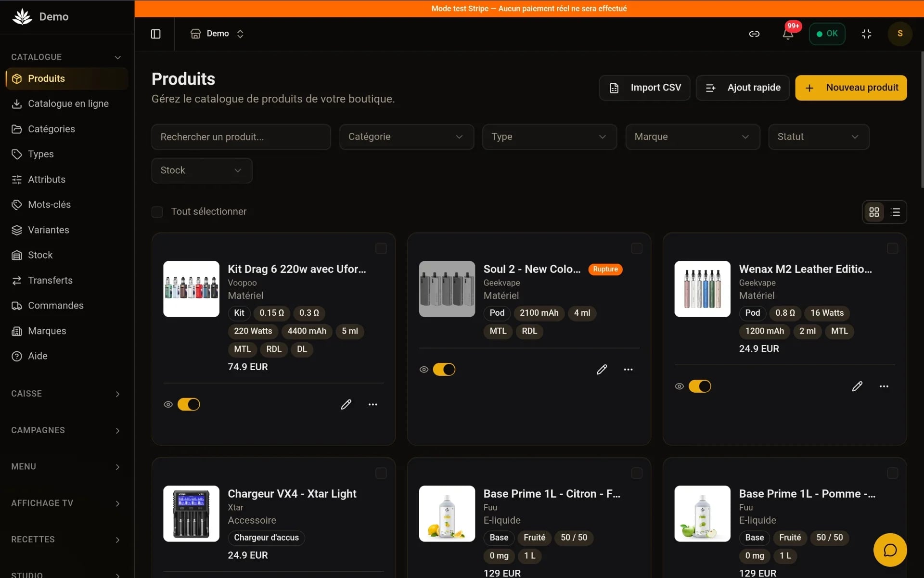The image size is (924, 578).
Task: Click the Ajout rapide button
Action: click(743, 88)
